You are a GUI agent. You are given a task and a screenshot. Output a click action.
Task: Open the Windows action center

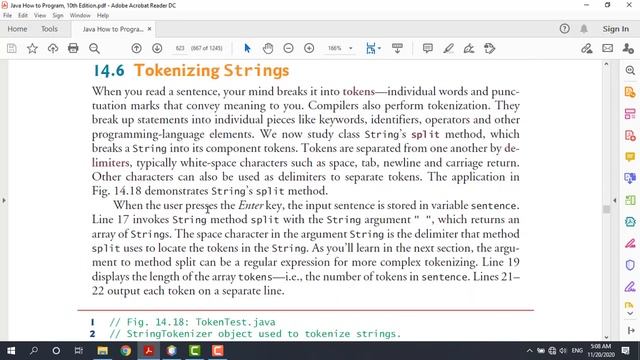coord(625,351)
